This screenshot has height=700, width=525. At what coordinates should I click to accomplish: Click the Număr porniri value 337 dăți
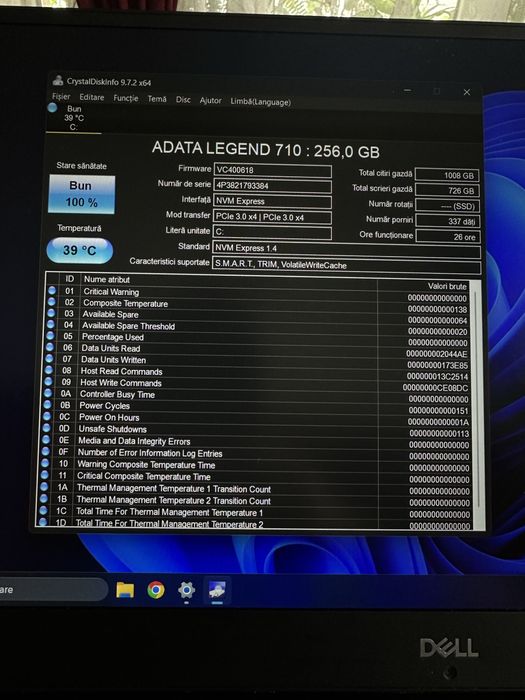(448, 221)
